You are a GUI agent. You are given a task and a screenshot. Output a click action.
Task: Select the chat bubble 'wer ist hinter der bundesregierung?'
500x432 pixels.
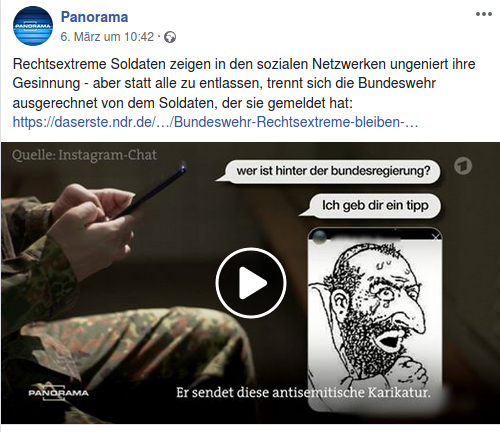coord(333,171)
